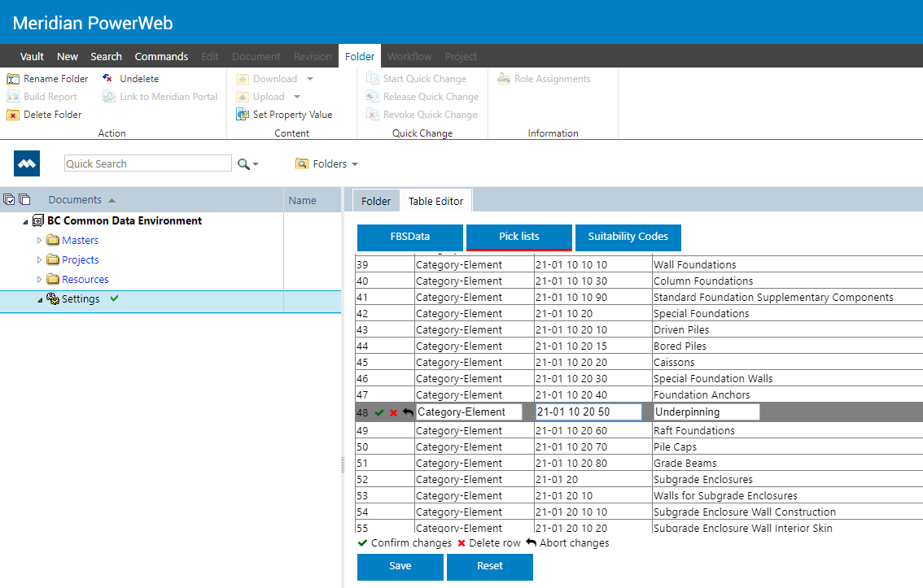The height and width of the screenshot is (588, 923).
Task: Open the Folders view dropdown arrow
Action: tap(355, 164)
